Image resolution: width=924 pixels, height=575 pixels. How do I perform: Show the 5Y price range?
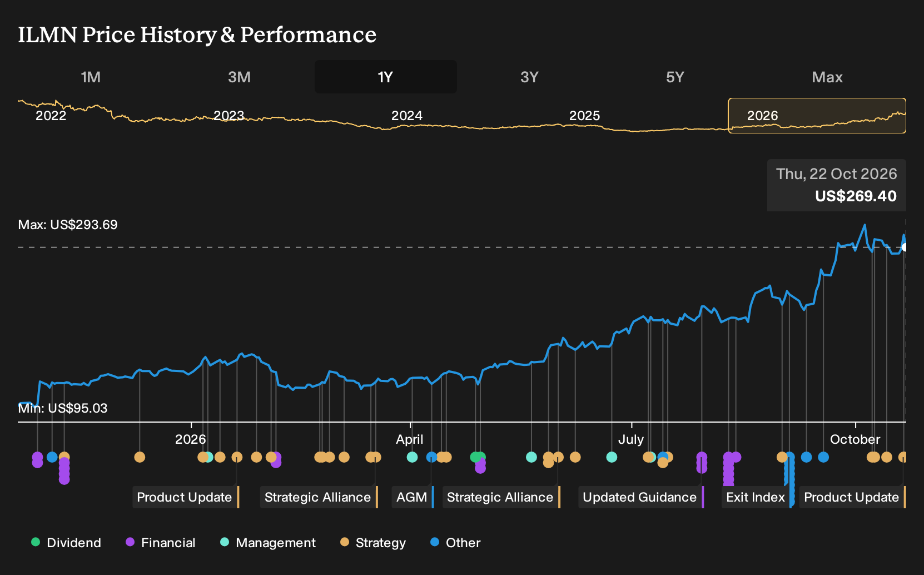point(675,77)
